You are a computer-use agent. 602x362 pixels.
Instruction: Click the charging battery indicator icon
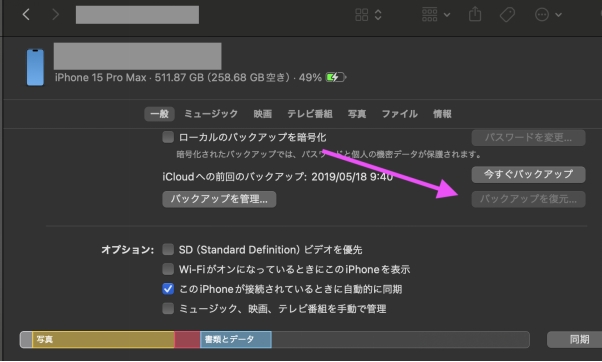coord(336,78)
